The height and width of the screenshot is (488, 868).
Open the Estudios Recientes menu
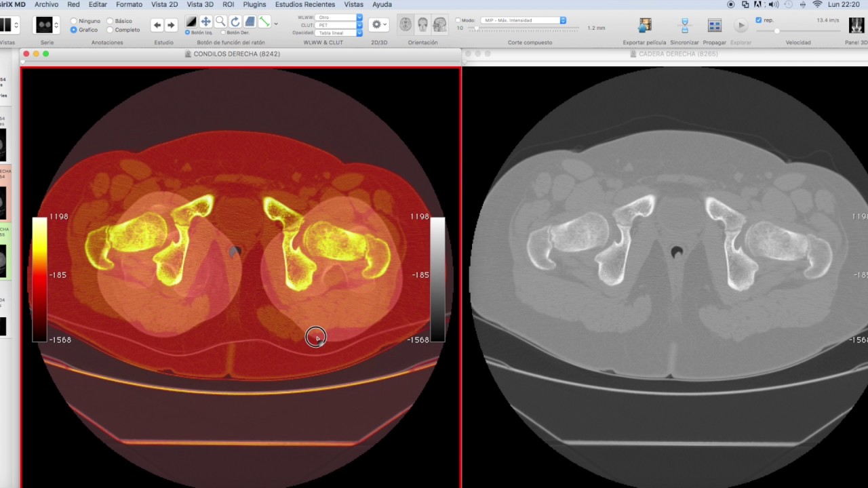coord(305,5)
